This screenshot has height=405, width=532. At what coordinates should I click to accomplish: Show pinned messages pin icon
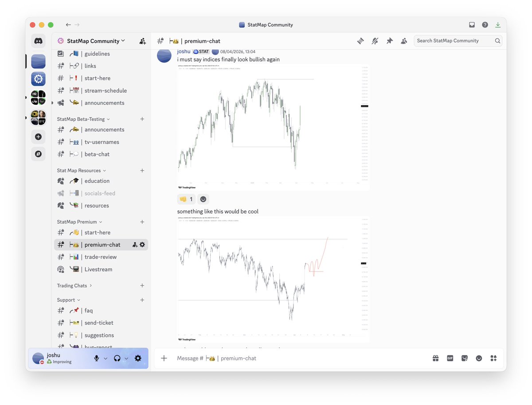pos(389,41)
